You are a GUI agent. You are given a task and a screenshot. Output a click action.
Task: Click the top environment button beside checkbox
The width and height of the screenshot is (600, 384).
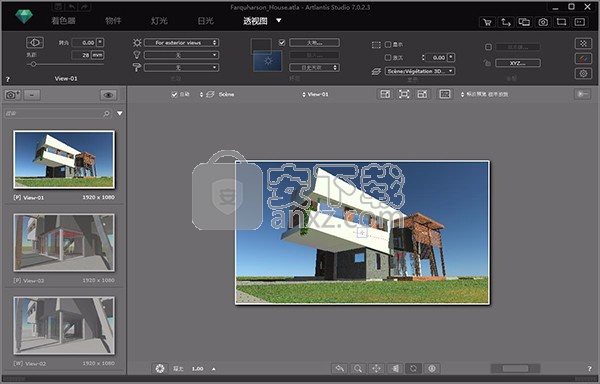[x=314, y=42]
